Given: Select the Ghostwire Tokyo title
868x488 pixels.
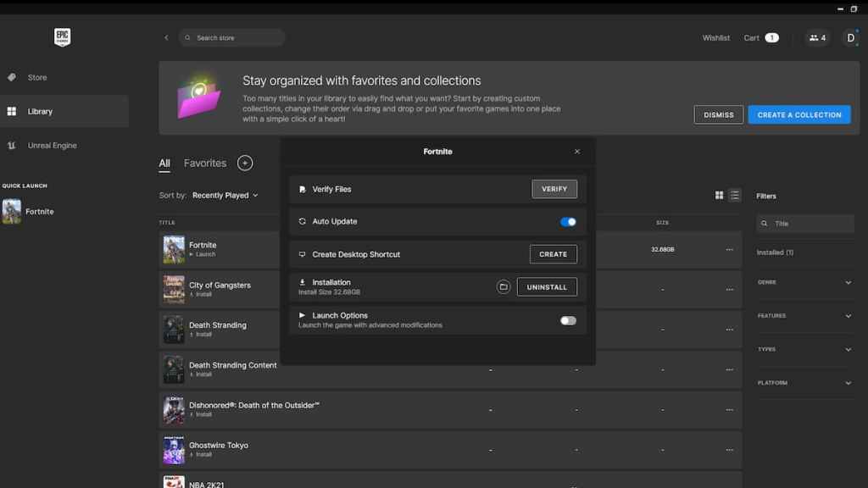Looking at the screenshot, I should [x=219, y=446].
